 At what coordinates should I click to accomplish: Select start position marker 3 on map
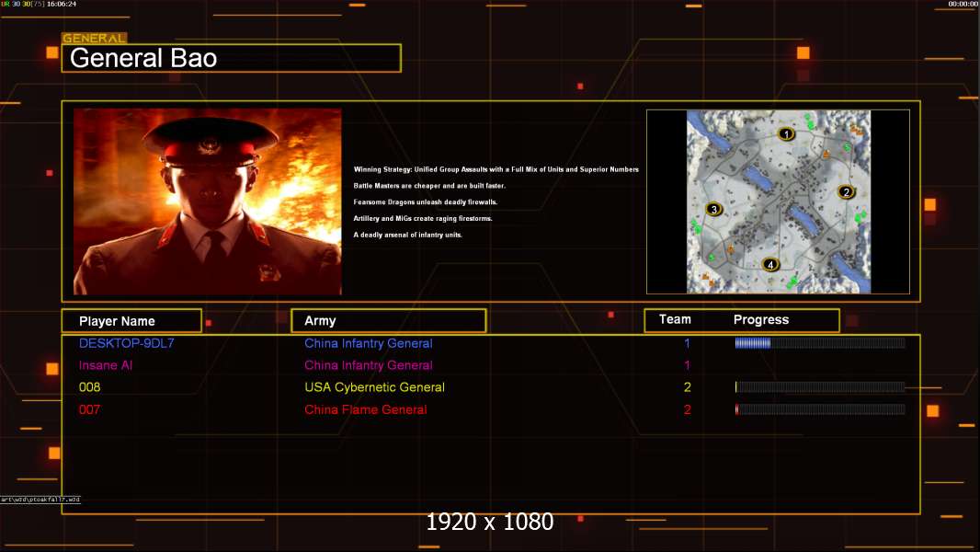coord(713,209)
